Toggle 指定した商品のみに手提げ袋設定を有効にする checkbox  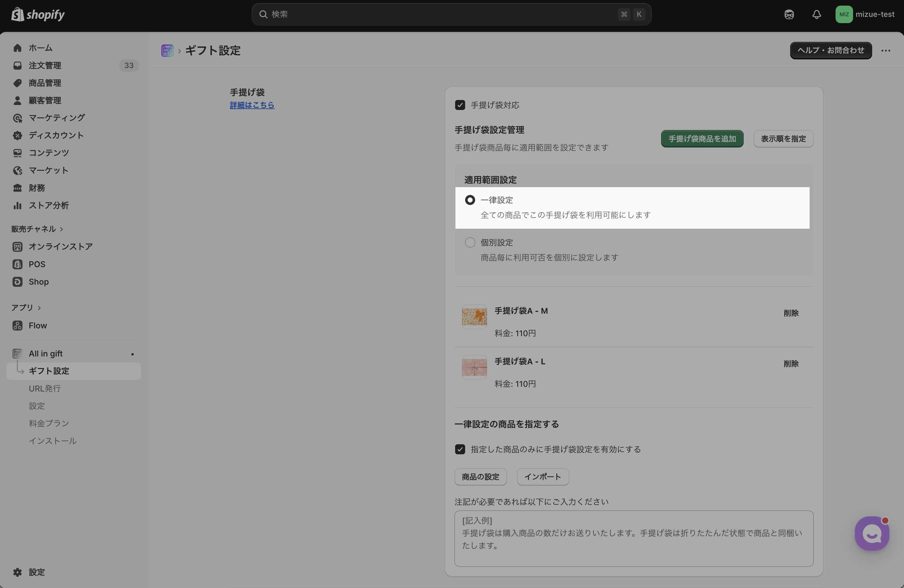tap(460, 450)
